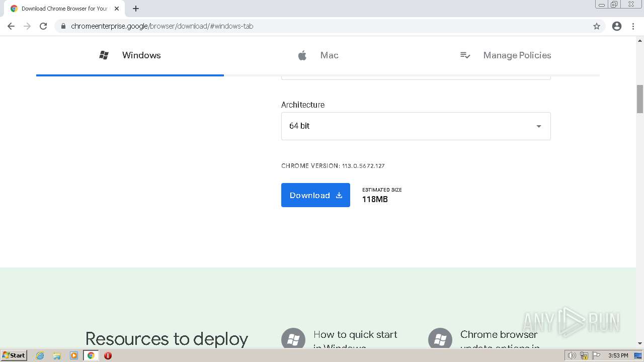
Task: Click the network tray icon
Action: (x=584, y=355)
